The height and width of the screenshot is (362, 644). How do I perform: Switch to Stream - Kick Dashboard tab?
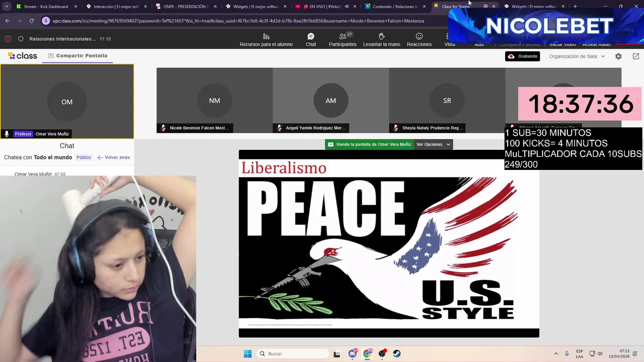(46, 7)
